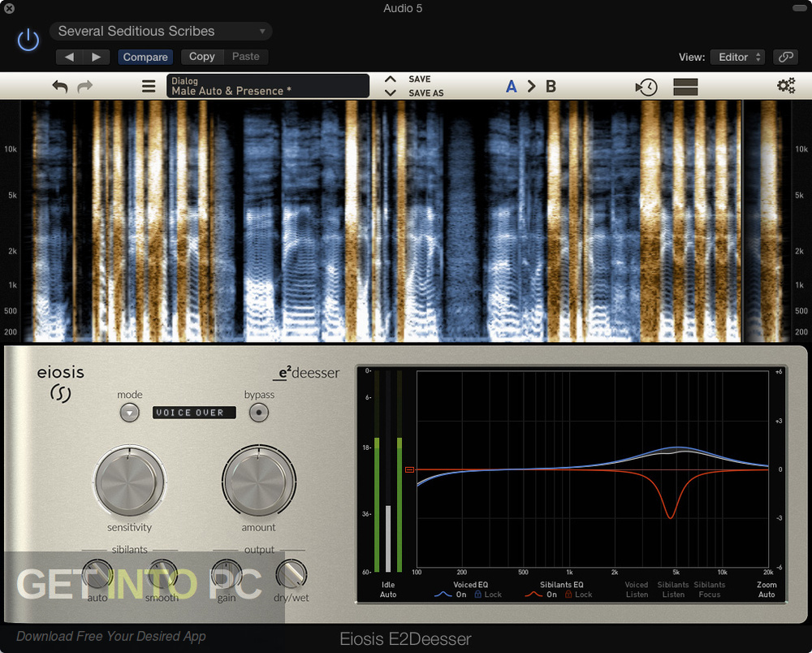Click the sibilants auto knob
Screen dimensions: 812x653
click(x=97, y=573)
